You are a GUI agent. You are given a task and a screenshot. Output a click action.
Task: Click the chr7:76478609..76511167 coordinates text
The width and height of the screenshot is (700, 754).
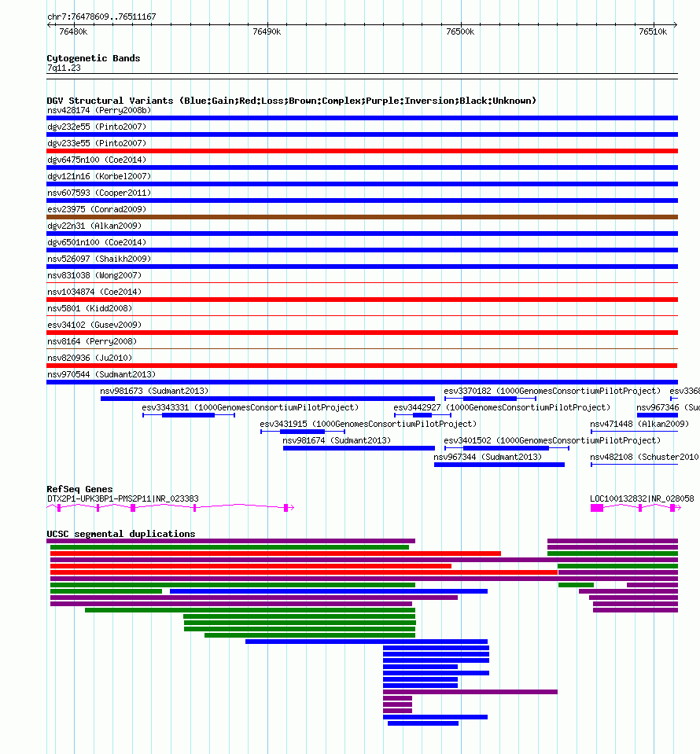[x=101, y=17]
